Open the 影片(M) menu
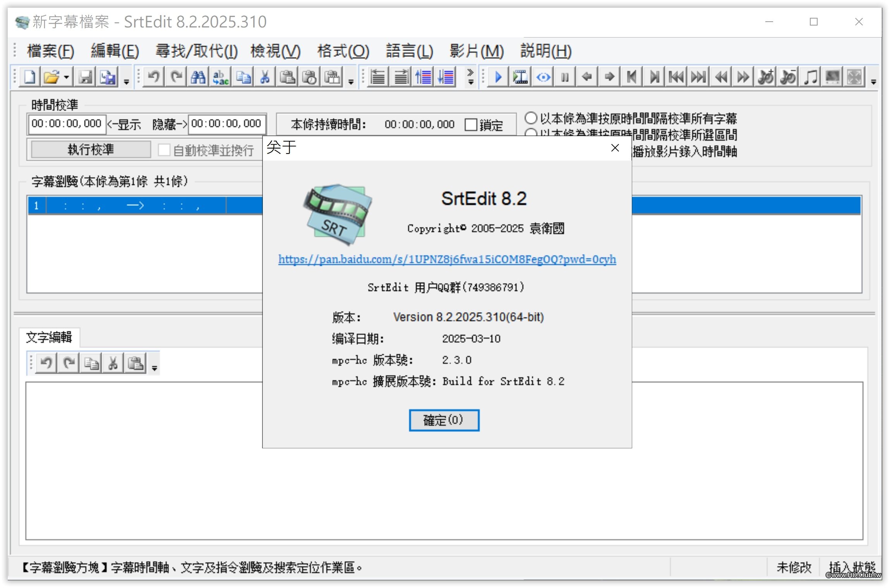The image size is (890, 588). click(x=476, y=51)
